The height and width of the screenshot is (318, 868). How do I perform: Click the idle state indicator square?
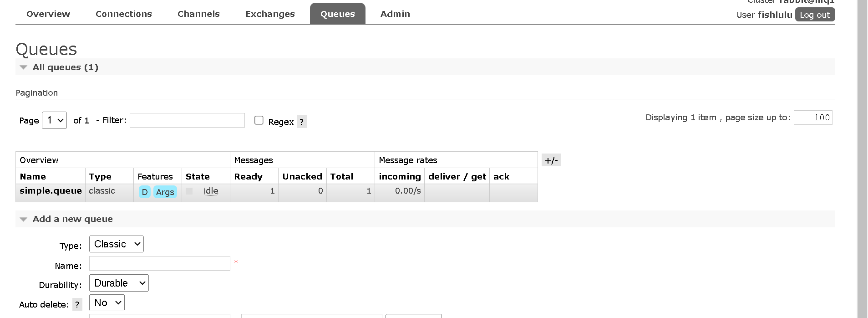click(x=189, y=191)
